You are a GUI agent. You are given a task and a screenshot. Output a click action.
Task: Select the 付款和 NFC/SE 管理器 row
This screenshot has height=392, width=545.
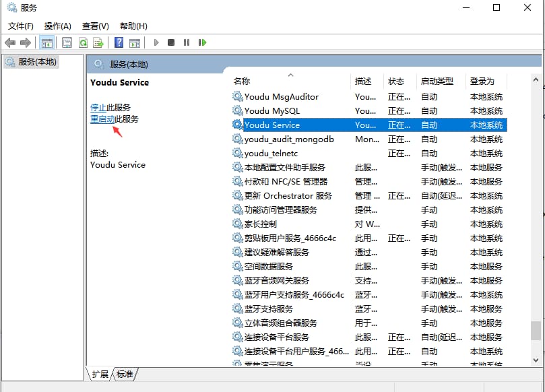(369, 181)
